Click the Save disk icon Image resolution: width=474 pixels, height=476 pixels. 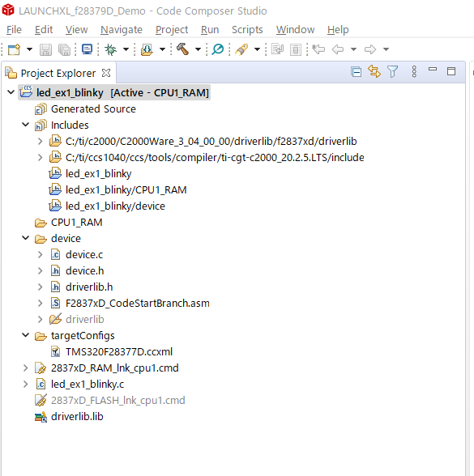click(x=45, y=49)
